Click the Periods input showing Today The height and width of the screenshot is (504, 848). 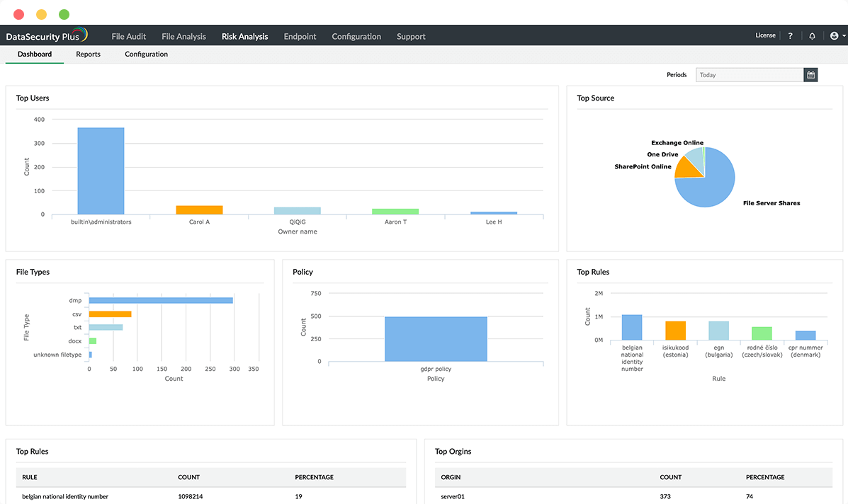point(750,74)
